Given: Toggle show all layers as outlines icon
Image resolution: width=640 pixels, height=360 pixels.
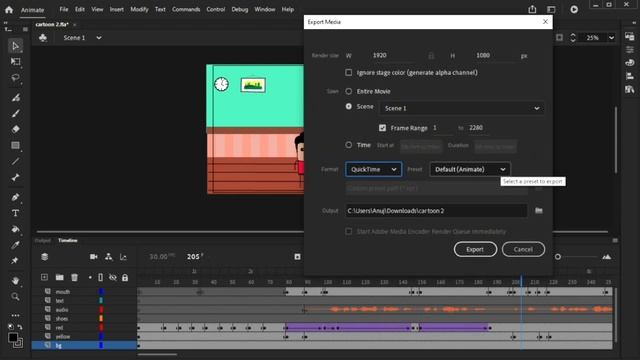Looking at the screenshot, I should 100,278.
